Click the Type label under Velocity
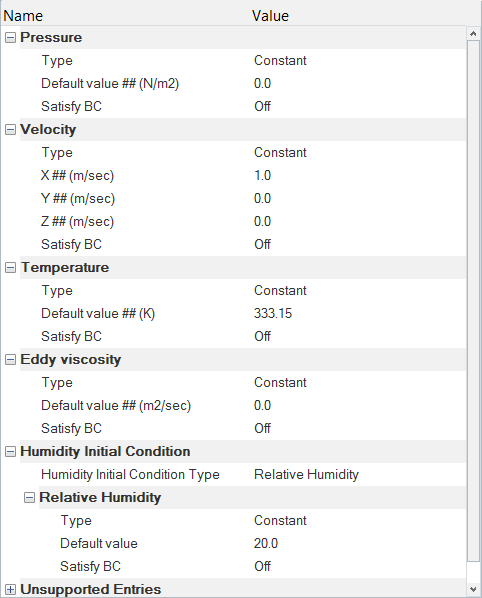This screenshot has height=598, width=482. (x=57, y=153)
